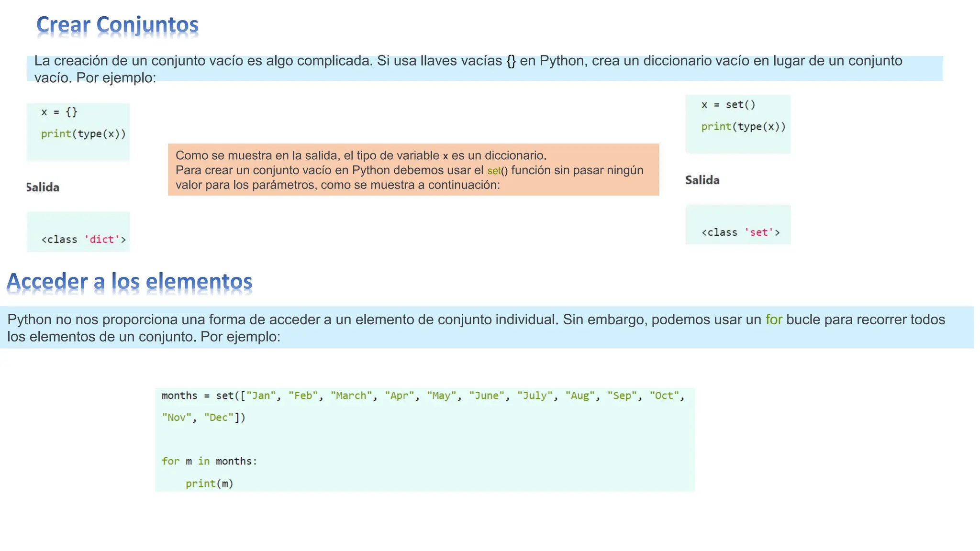The width and height of the screenshot is (980, 551).
Task: Click the 'Crear Conjuntos' heading
Action: click(117, 25)
